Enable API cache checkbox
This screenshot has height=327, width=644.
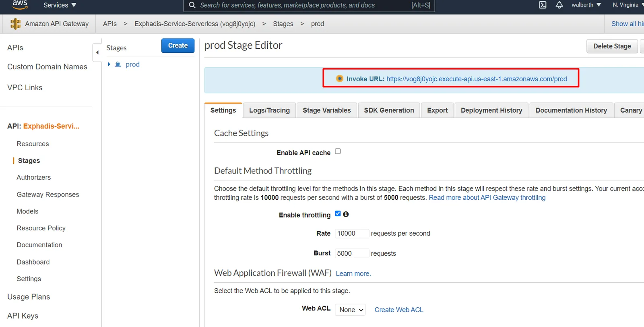[338, 151]
